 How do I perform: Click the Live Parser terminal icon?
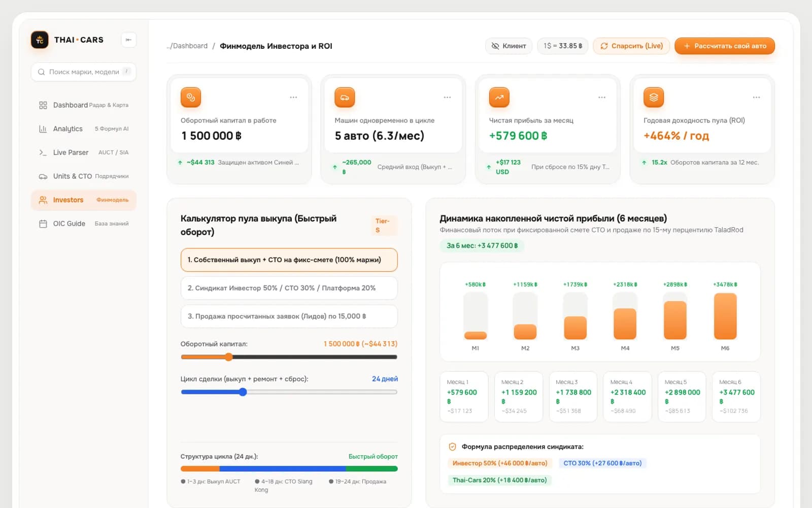[43, 152]
